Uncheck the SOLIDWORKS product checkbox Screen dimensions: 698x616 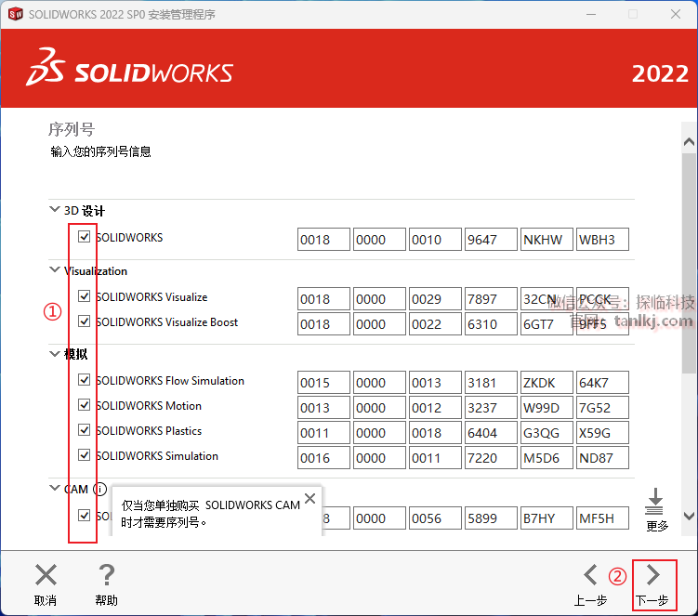point(85,237)
